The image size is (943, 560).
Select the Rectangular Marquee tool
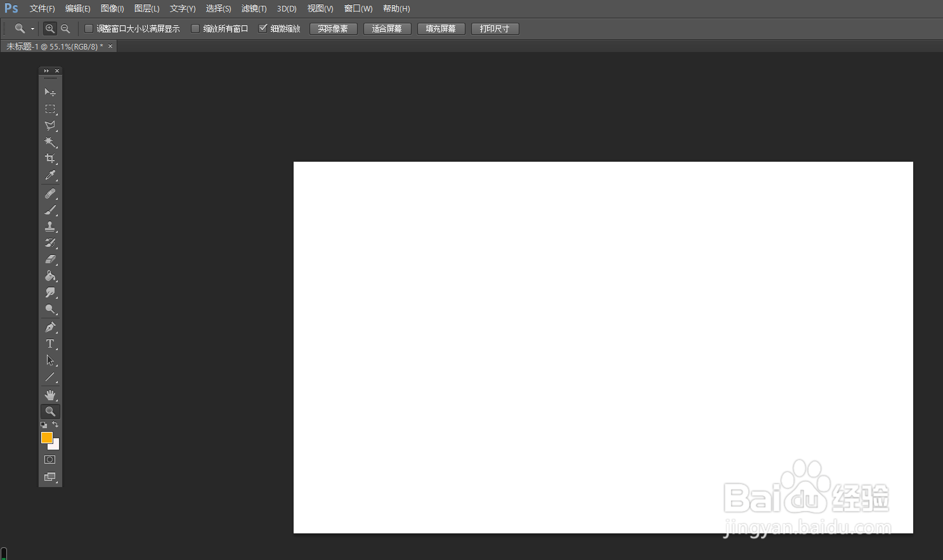[x=50, y=109]
